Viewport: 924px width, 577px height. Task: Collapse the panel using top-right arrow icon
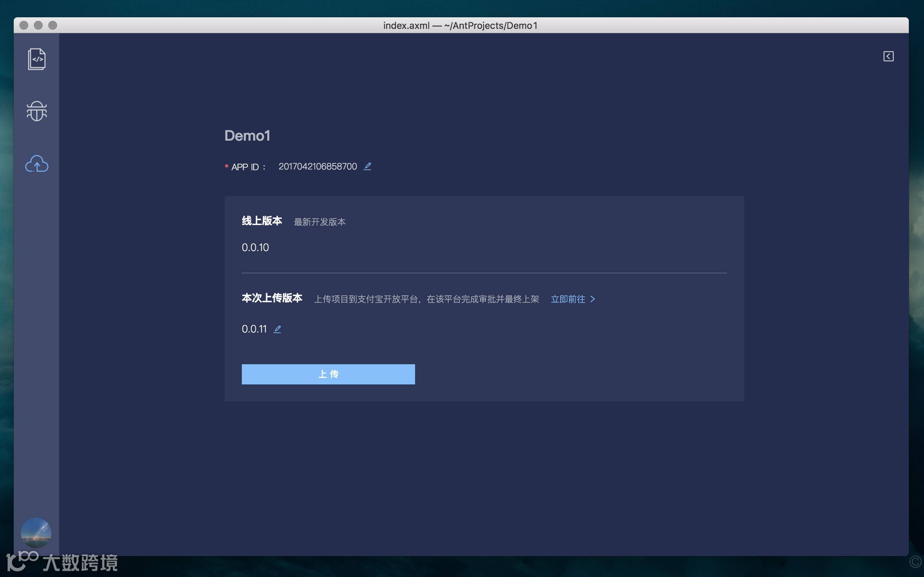[x=888, y=57]
